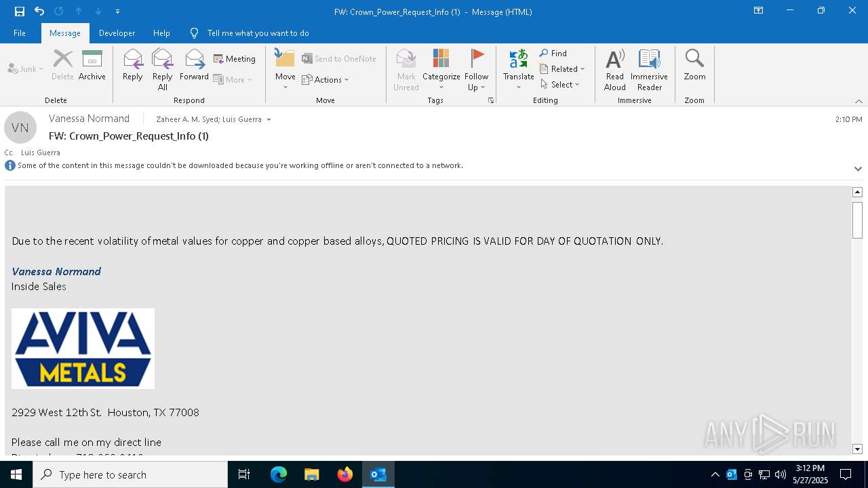
Task: Open the Categorize color menu
Action: pos(441,70)
